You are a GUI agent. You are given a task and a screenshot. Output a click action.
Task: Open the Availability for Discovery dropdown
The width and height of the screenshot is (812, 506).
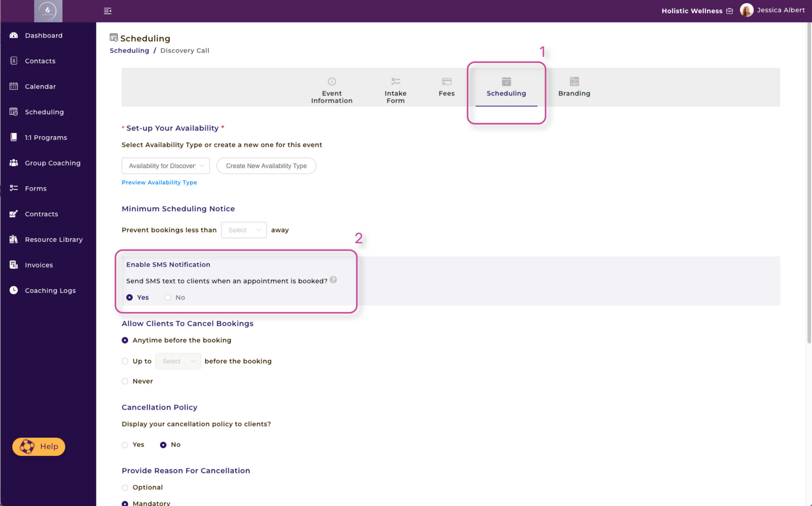point(166,166)
